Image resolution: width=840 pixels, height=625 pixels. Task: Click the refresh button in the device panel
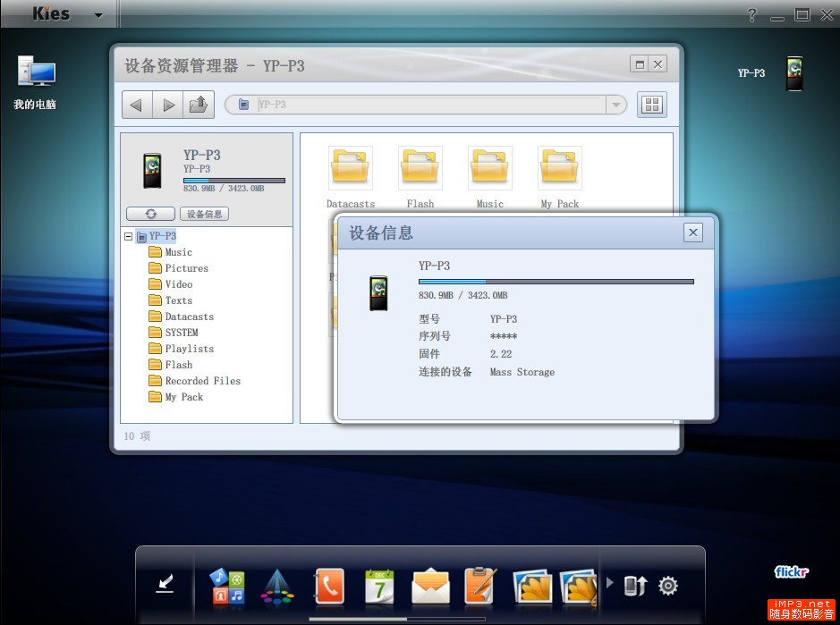tap(149, 213)
